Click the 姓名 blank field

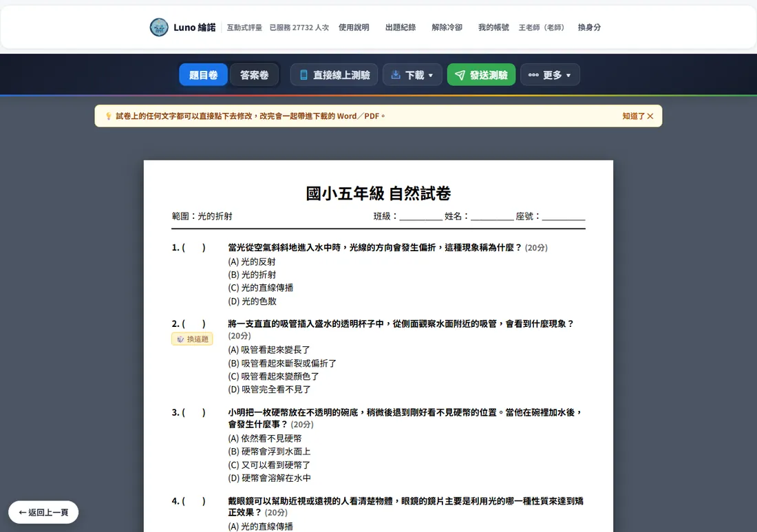click(492, 216)
